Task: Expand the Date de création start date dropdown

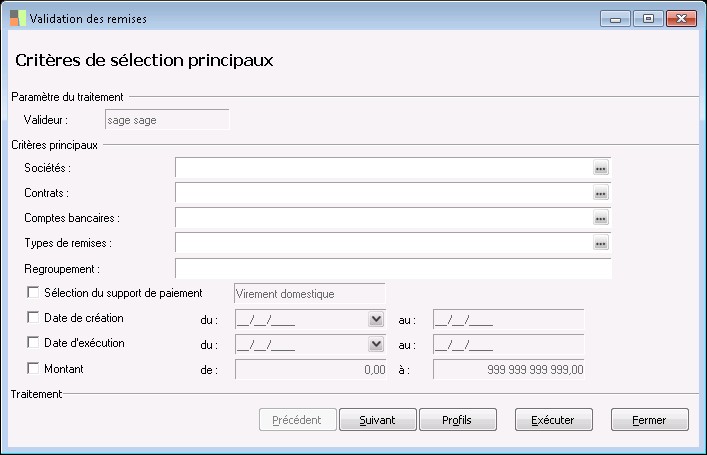Action: coord(376,319)
